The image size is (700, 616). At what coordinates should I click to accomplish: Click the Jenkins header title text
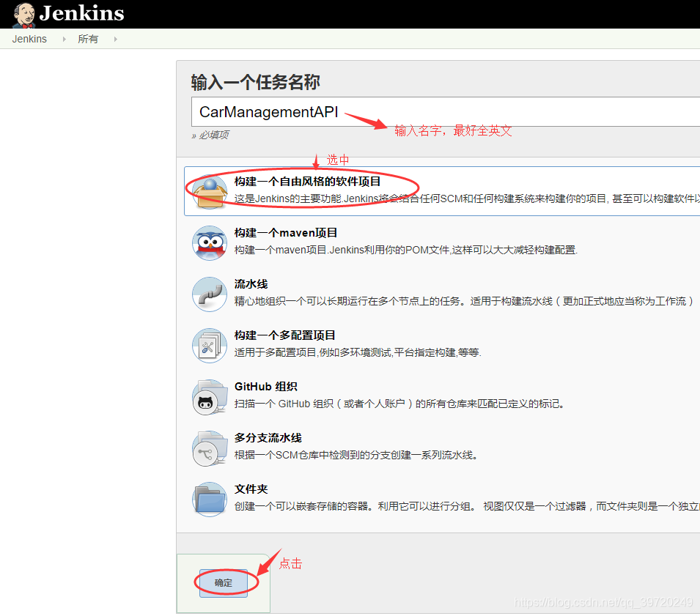tap(81, 13)
